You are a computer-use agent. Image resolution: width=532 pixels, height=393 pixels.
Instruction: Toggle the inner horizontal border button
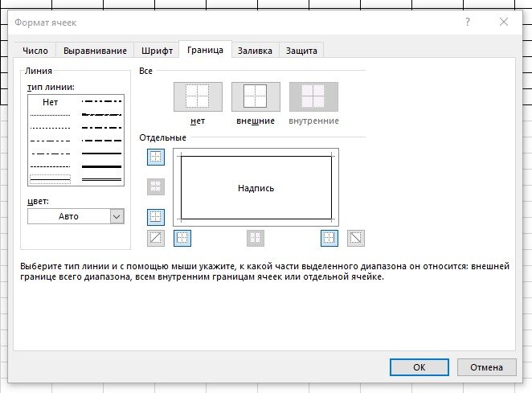click(156, 186)
